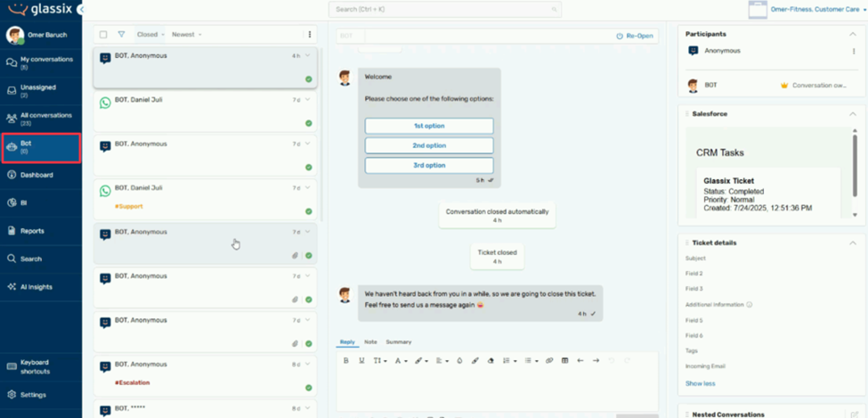Click Glassix Ticket CRM task card
Screen dimensions: 868x418
pos(768,193)
